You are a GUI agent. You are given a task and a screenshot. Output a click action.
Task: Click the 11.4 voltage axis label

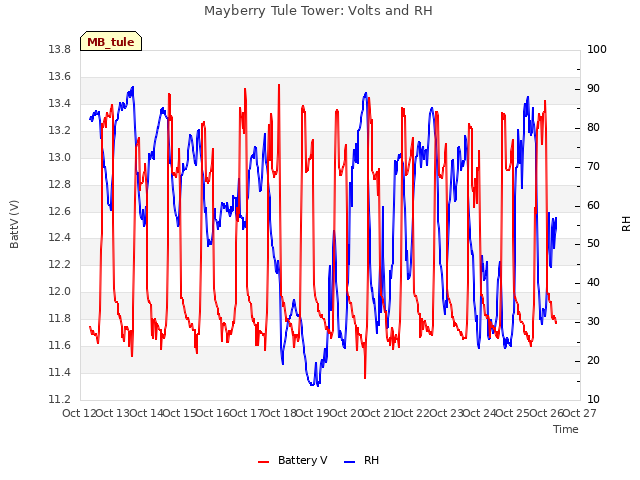point(59,372)
